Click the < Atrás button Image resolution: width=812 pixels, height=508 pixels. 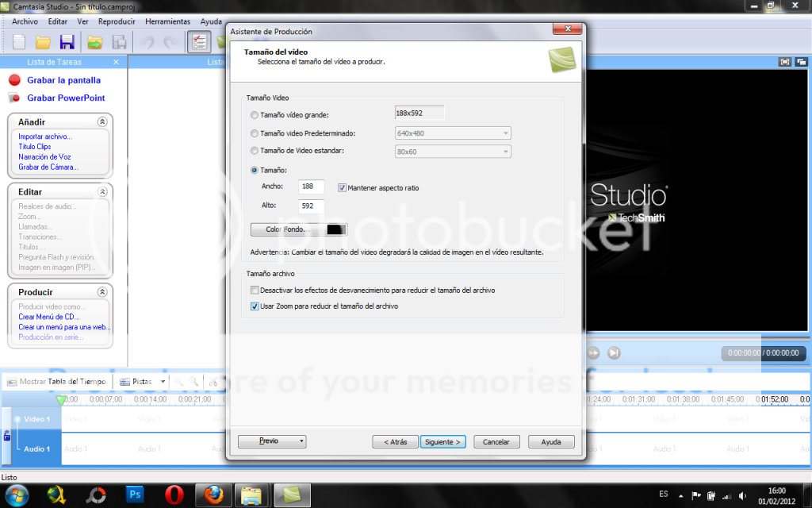click(x=395, y=441)
